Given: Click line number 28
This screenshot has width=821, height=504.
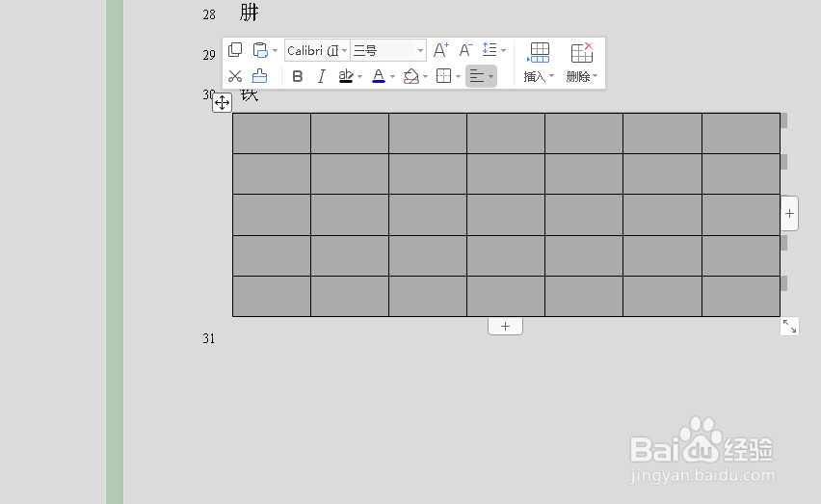Looking at the screenshot, I should [209, 14].
